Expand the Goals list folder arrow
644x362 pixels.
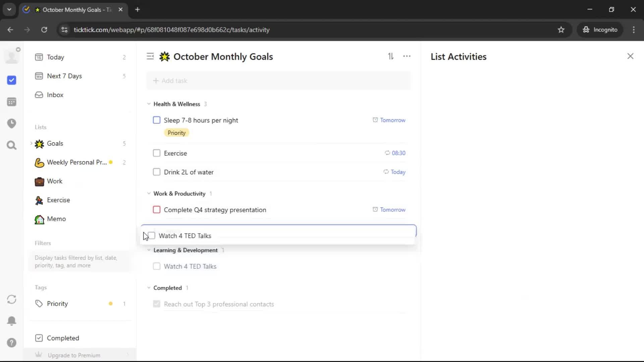pos(31,143)
